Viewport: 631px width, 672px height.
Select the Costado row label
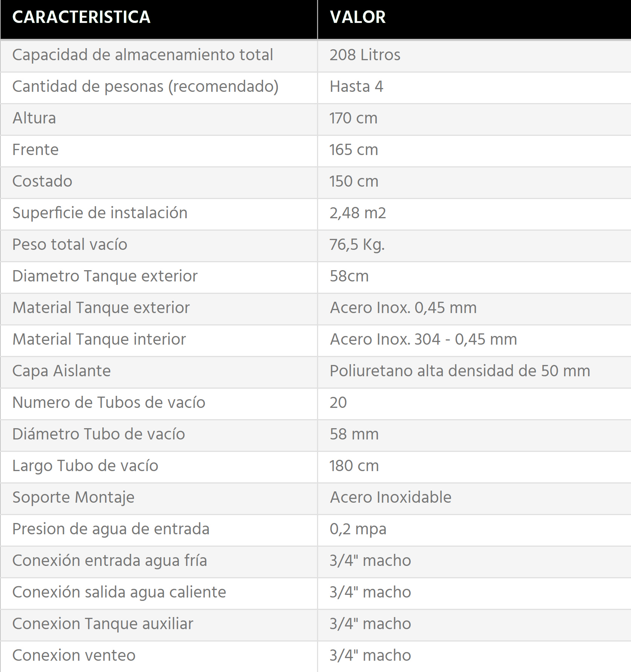click(x=42, y=181)
